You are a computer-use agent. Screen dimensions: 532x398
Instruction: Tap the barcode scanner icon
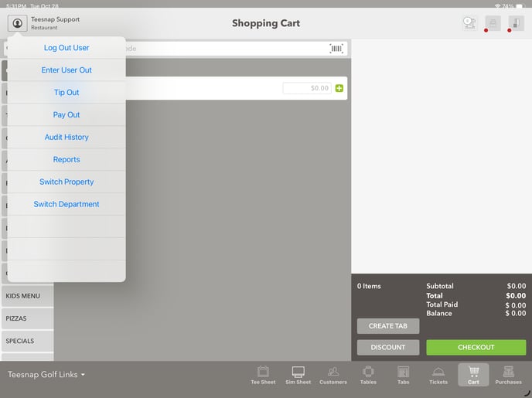(x=336, y=48)
